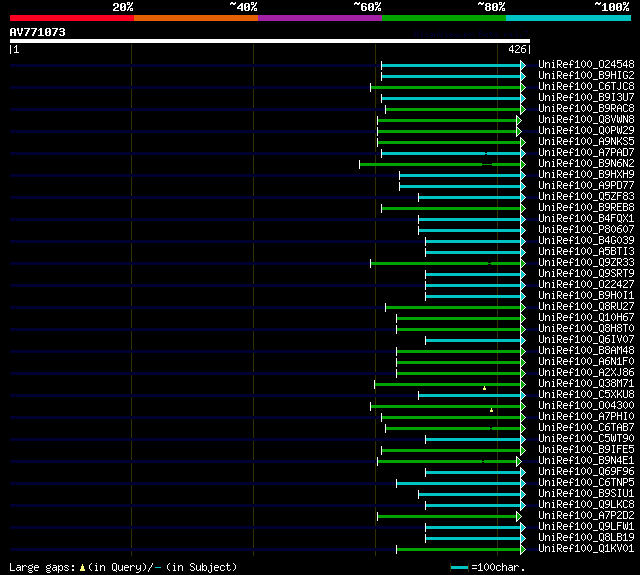Click the arrowhead on the UniRef100_B9N6N2 alignment
The width and height of the screenshot is (640, 575).
coord(523,164)
